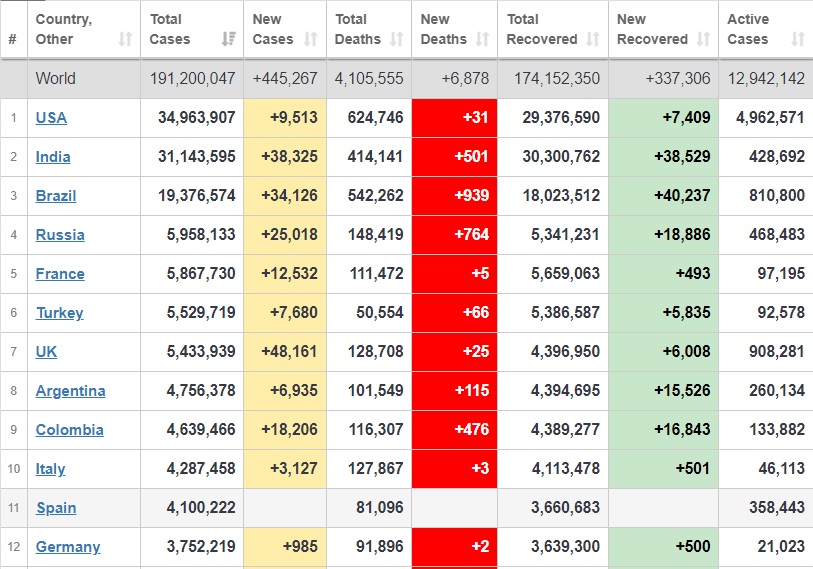Select the Turkey link
The height and width of the screenshot is (569, 813).
[59, 313]
